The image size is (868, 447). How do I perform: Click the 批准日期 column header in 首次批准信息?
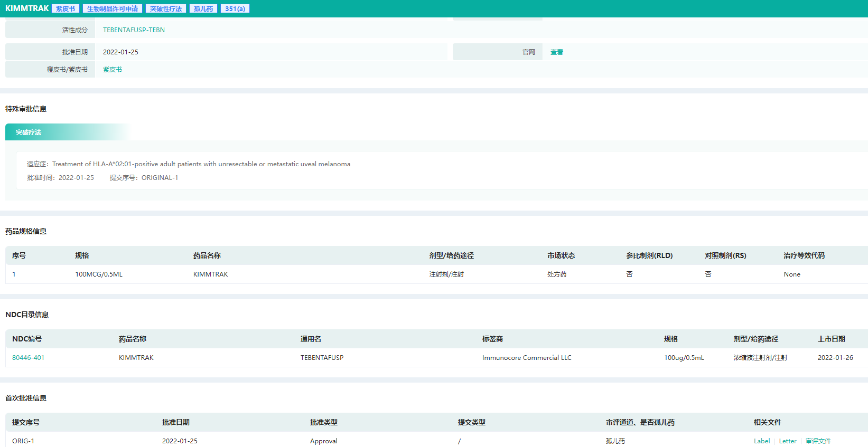point(175,422)
